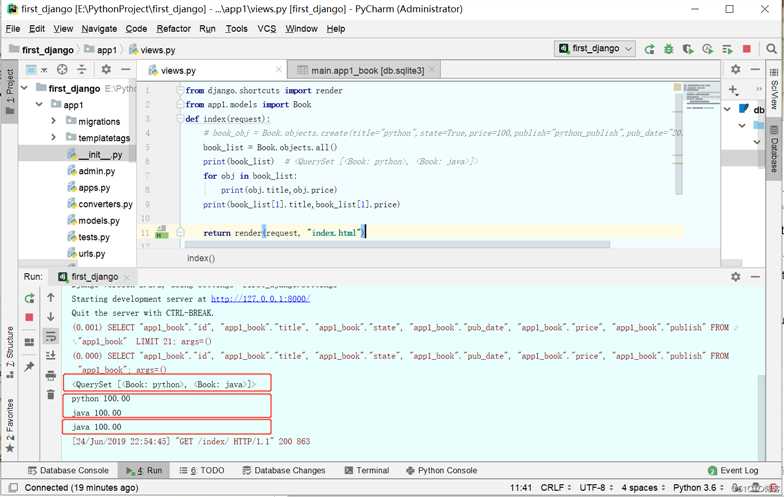Toggle the Database side tool window
The width and height of the screenshot is (784, 497).
[x=774, y=150]
